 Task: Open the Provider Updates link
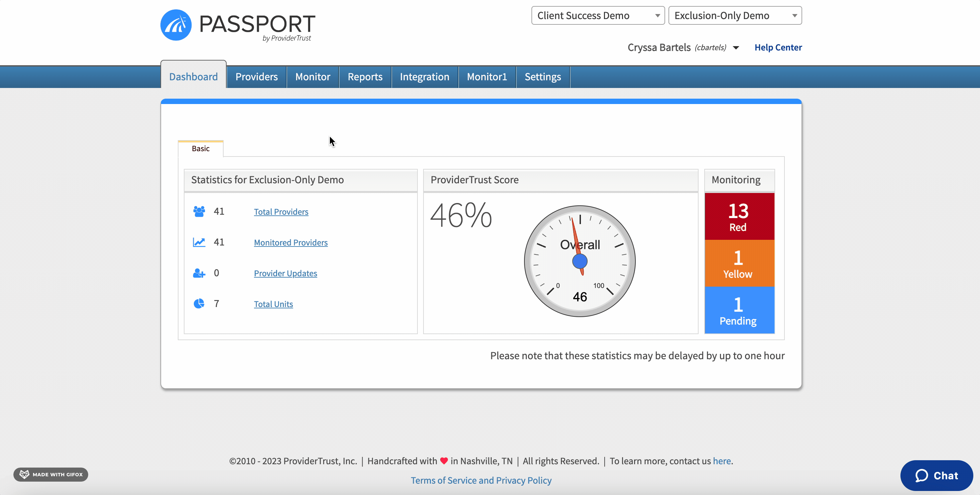(x=285, y=273)
